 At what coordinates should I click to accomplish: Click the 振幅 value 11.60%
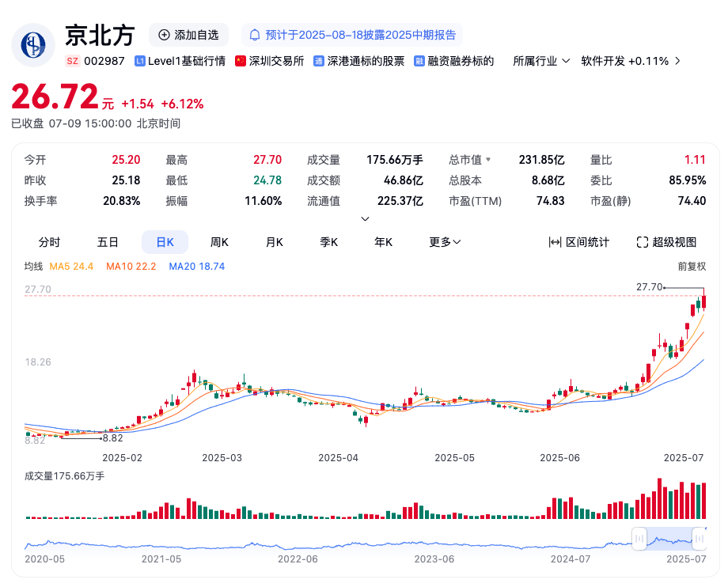pyautogui.click(x=264, y=201)
